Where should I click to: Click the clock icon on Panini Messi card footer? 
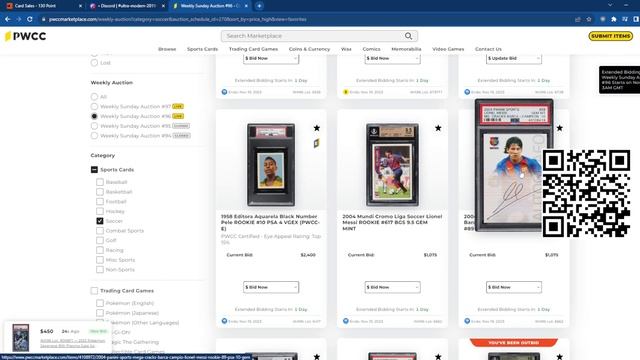point(467,321)
